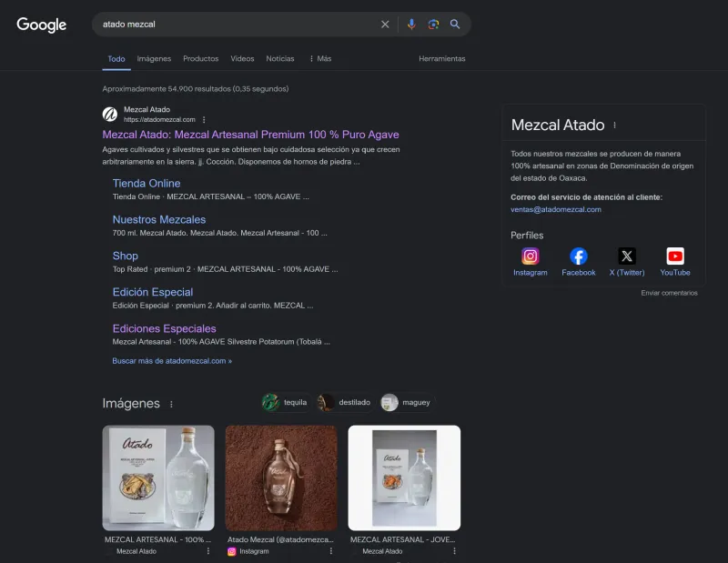The height and width of the screenshot is (563, 728).
Task: Filter images by the tequila chip
Action: point(286,402)
